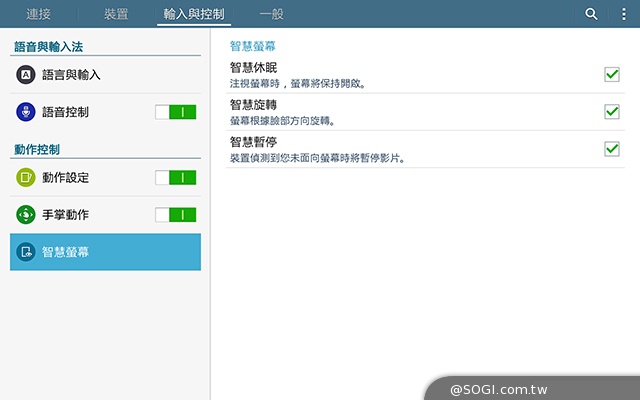Select the 輸入與控制 tab

(x=193, y=14)
